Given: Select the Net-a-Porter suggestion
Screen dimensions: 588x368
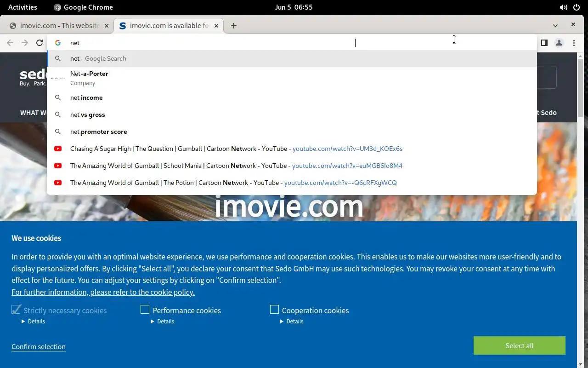Looking at the screenshot, I should click(292, 78).
